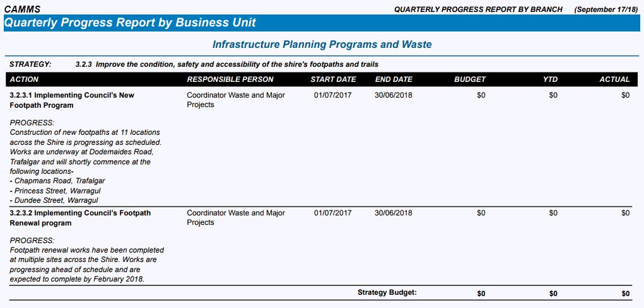
Task: Click the (September 17/18) period label
Action: [606, 9]
